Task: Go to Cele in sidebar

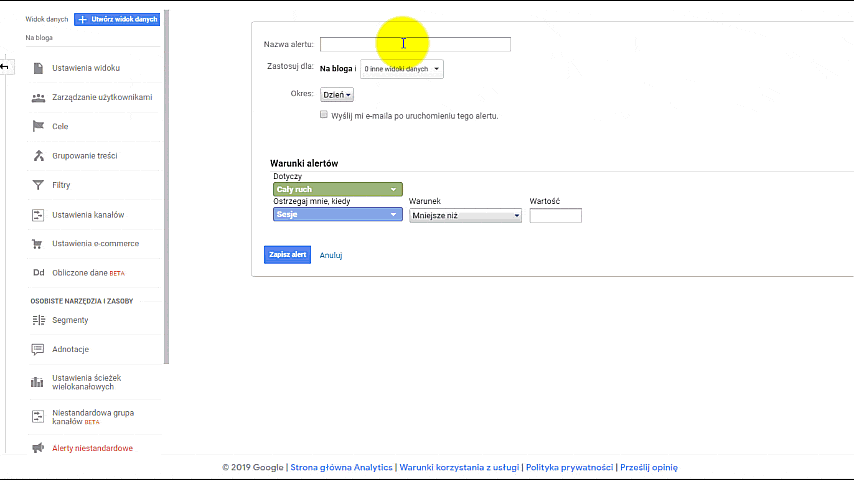Action: [60, 126]
